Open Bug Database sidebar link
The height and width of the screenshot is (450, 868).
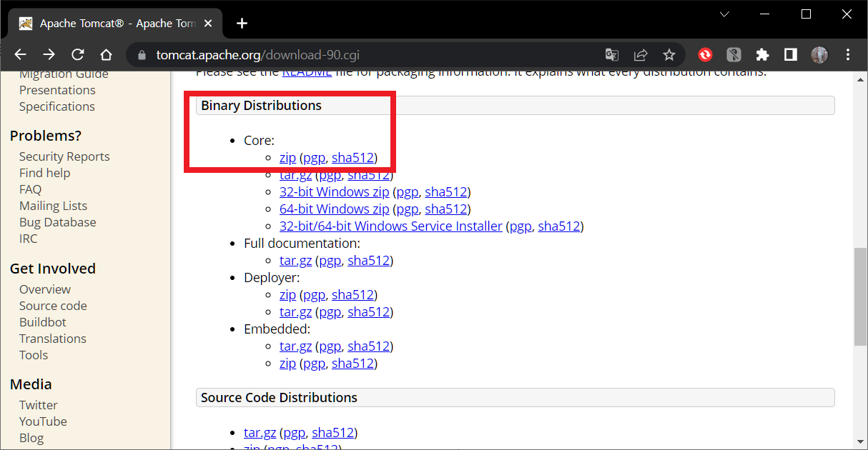[57, 222]
